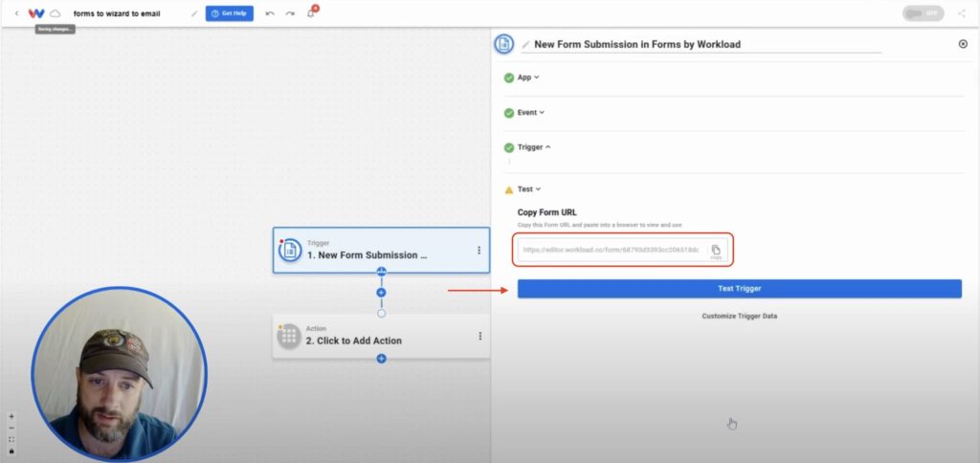
Task: Close the trigger settings panel
Action: click(x=963, y=44)
